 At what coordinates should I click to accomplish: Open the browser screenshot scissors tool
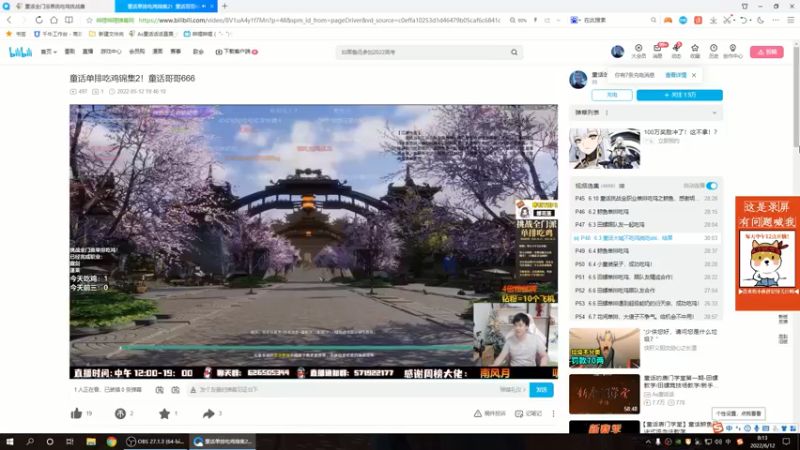pyautogui.click(x=727, y=20)
